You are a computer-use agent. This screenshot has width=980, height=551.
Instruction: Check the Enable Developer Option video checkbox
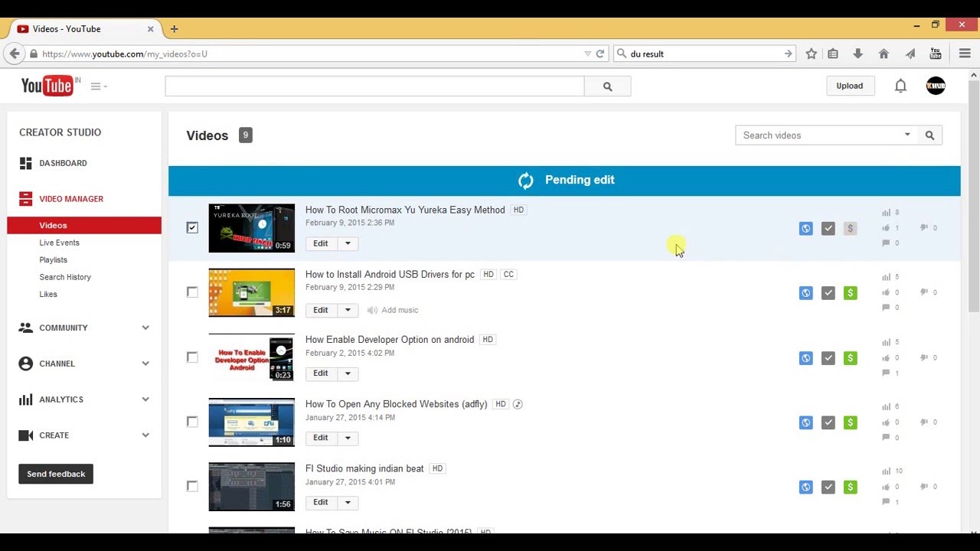192,357
